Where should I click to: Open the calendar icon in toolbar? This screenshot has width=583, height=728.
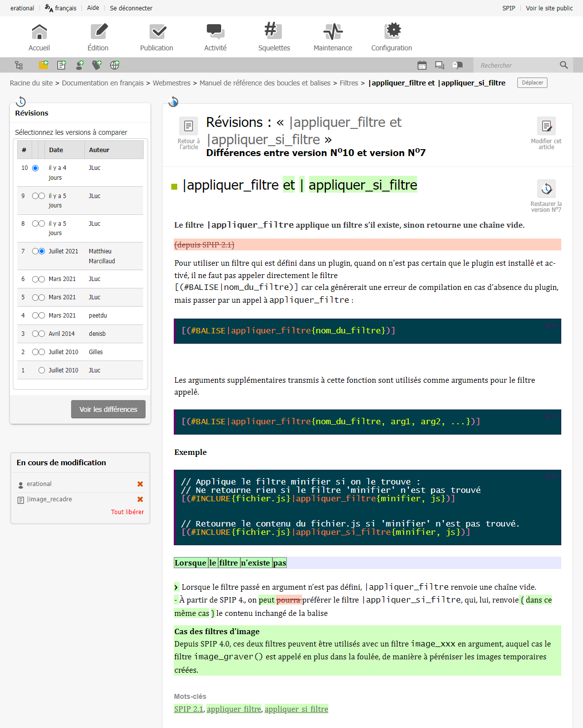tap(422, 65)
